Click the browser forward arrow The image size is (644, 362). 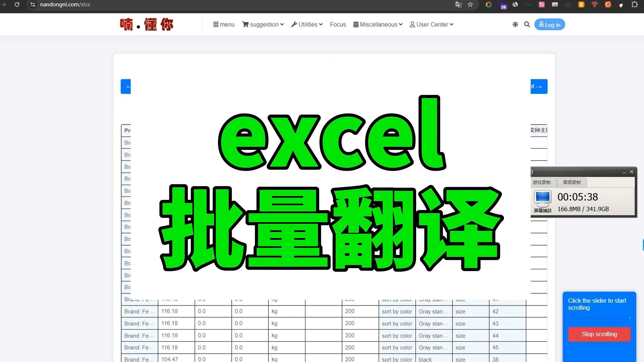coord(4,5)
